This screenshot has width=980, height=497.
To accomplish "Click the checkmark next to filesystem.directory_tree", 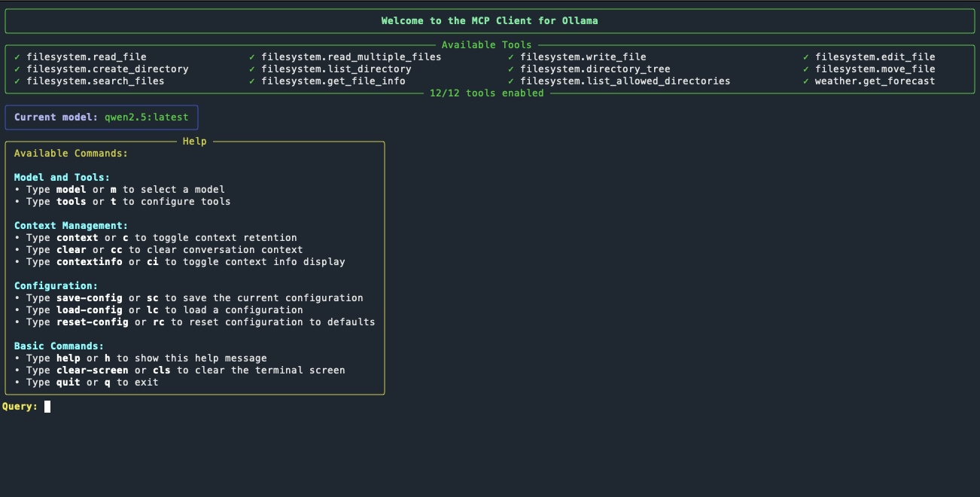I will [511, 69].
